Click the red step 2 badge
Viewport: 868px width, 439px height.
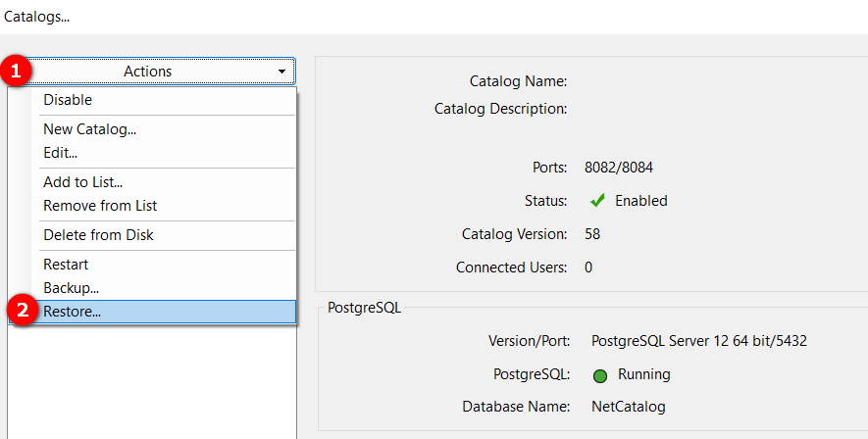click(x=22, y=312)
